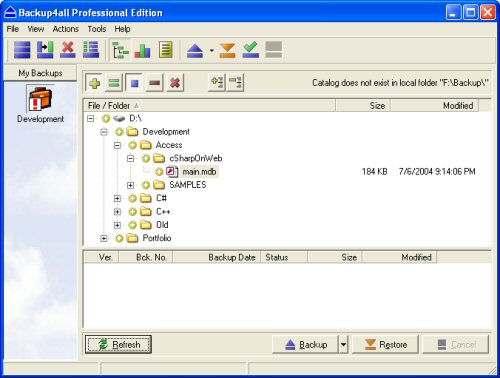This screenshot has height=378, width=500.
Task: Collapse the cSharpOnWeb folder node
Action: pyautogui.click(x=131, y=159)
